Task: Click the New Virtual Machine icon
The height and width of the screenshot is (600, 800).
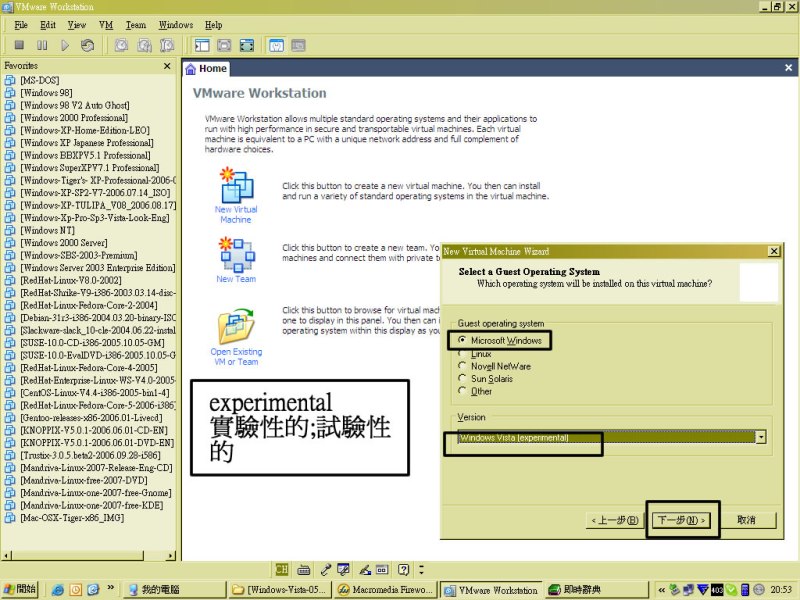Action: (236, 185)
